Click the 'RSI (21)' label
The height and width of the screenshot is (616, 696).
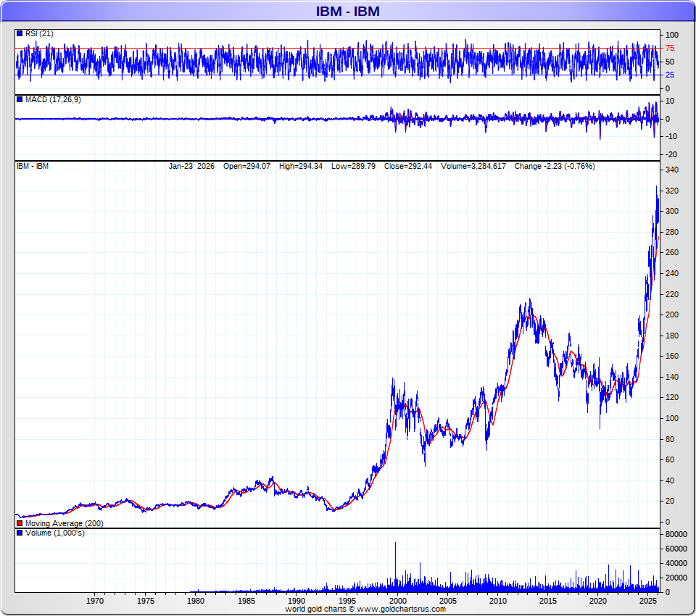(x=39, y=33)
